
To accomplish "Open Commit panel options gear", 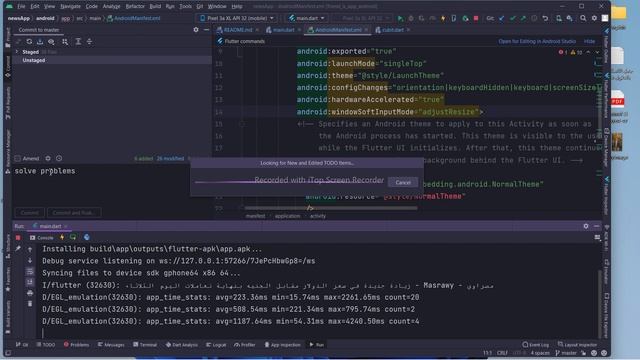I will coord(196,30).
